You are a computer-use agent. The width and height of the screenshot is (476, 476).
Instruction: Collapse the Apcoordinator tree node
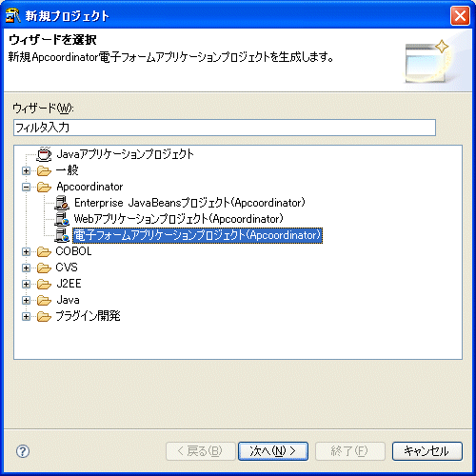27,187
